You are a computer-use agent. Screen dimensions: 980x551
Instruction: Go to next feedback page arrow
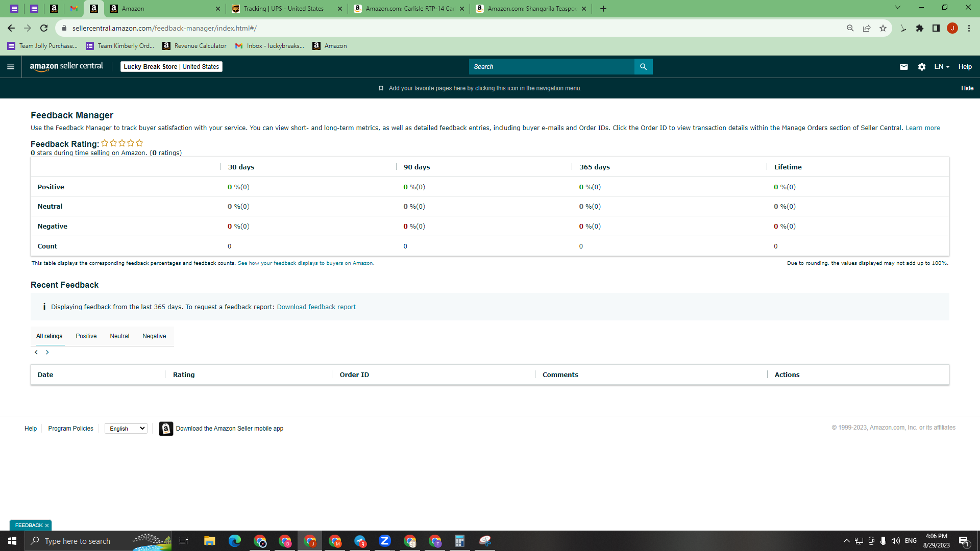(47, 353)
